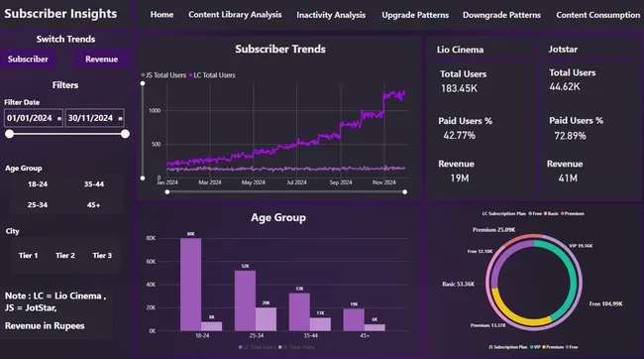Click JS Total Users legend below Age Group chart
Image resolution: width=644 pixels, height=359 pixels.
pos(296,347)
